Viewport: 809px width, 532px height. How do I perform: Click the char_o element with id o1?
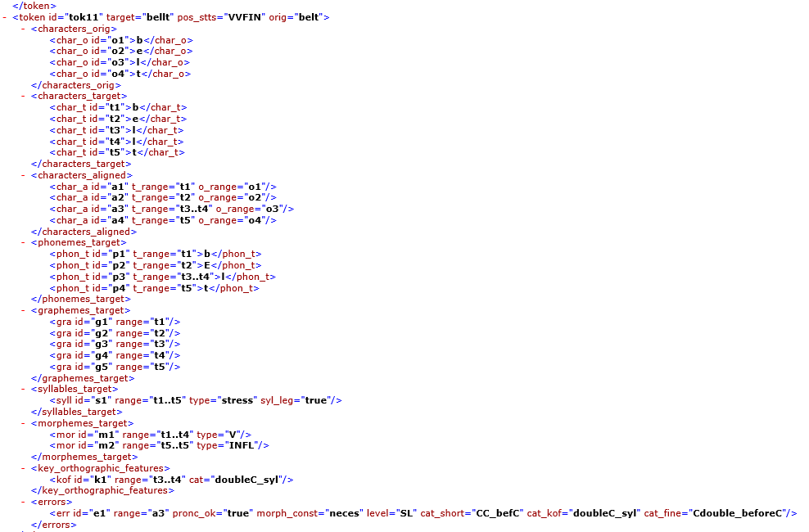click(x=121, y=40)
